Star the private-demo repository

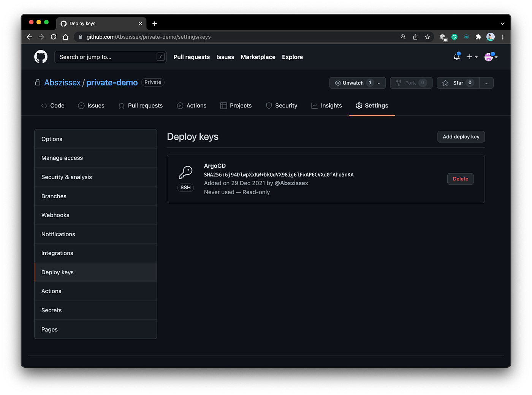[458, 83]
